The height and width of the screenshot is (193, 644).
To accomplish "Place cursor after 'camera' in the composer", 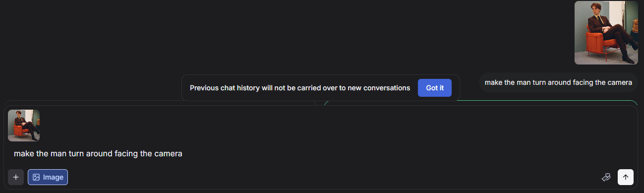I will [x=183, y=154].
